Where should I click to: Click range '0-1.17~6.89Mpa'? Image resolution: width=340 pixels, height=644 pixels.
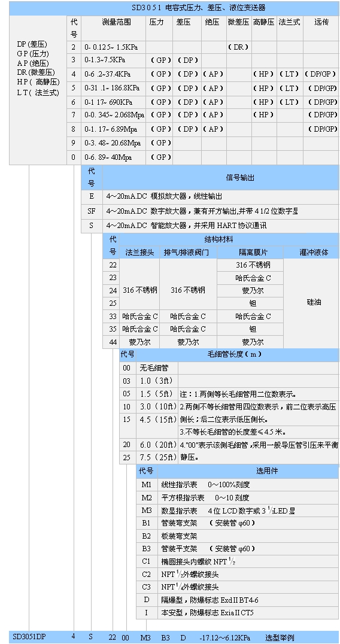[111, 129]
